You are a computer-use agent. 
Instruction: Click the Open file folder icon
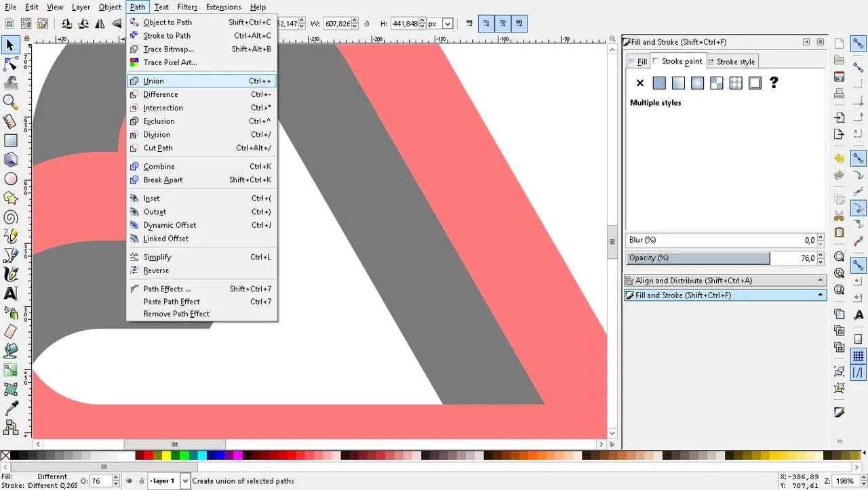[x=839, y=60]
